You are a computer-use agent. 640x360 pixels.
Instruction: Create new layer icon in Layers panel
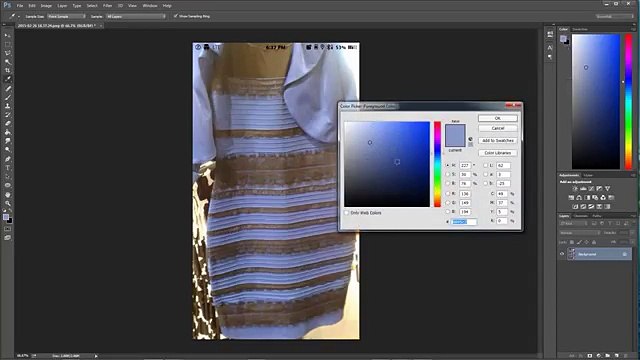coord(616,356)
